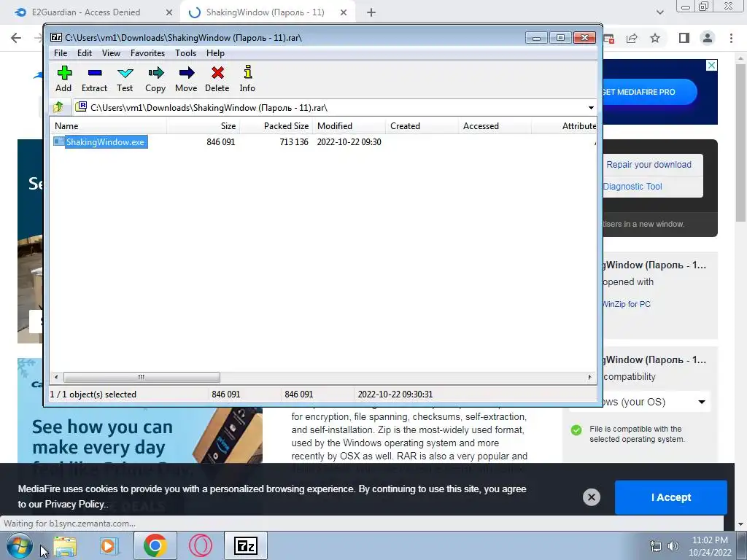Switch to E2Guardian - Access Denied tab
This screenshot has width=747, height=560.
(86, 12)
